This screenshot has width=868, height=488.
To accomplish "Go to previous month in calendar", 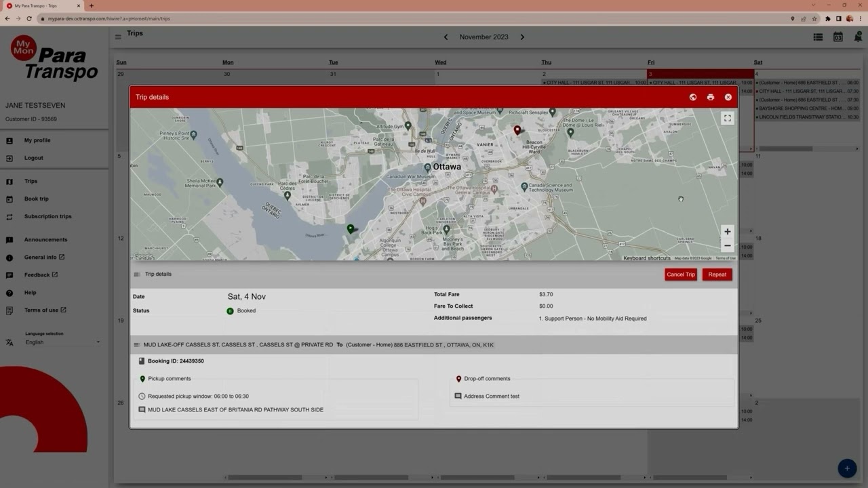I will [x=446, y=37].
